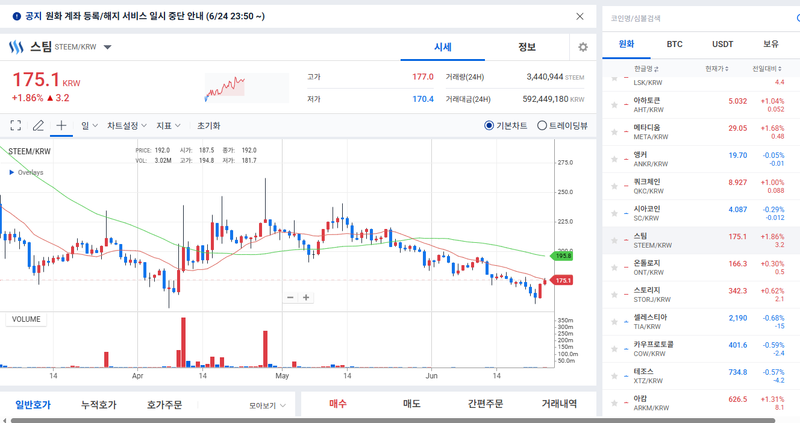Select 트레이딩뷰 radio button
The width and height of the screenshot is (800, 423).
point(542,126)
